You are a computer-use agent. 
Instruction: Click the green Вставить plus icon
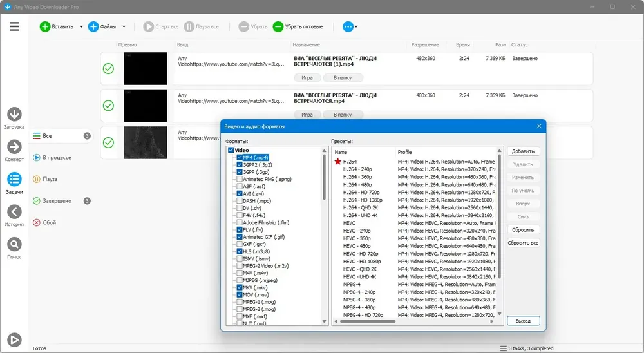click(x=45, y=26)
